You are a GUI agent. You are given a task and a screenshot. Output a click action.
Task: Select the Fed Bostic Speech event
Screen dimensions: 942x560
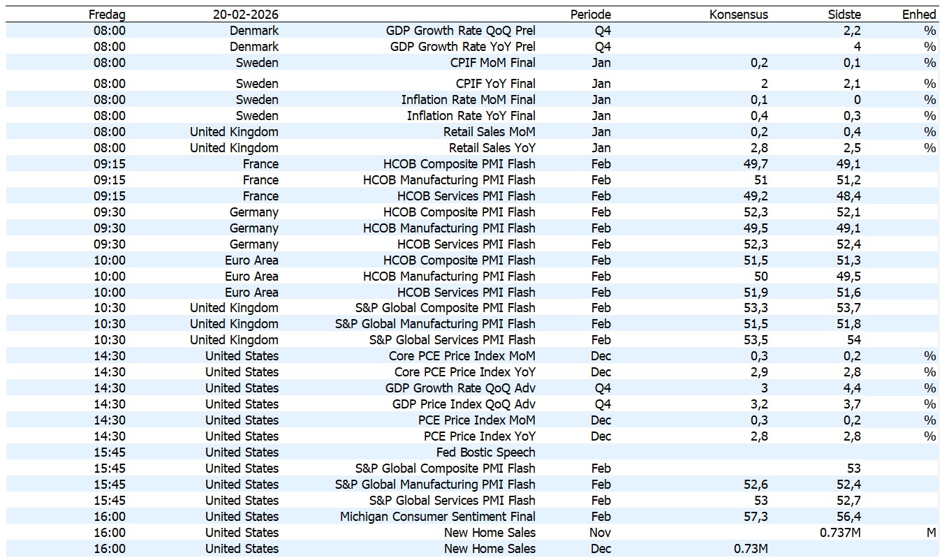tap(485, 452)
